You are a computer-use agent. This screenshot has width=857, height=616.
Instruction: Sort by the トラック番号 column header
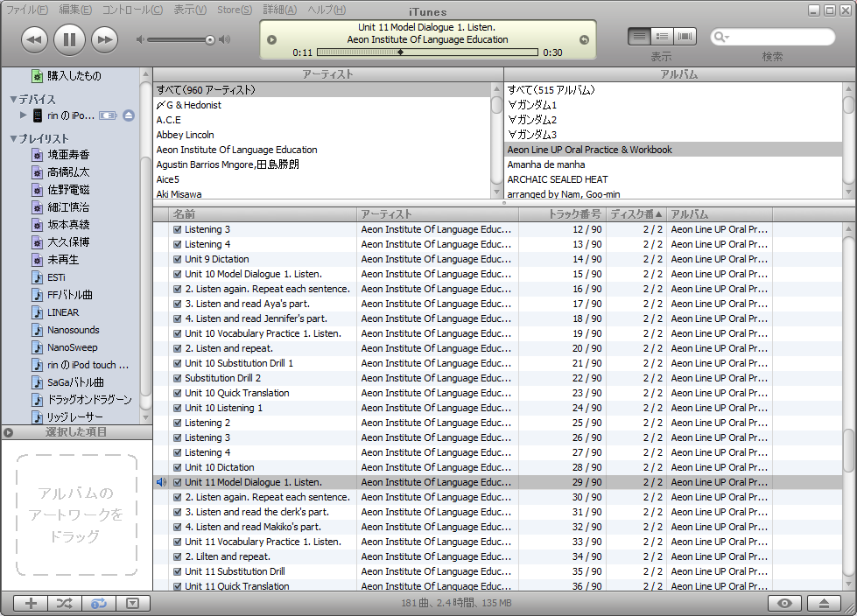pyautogui.click(x=562, y=214)
